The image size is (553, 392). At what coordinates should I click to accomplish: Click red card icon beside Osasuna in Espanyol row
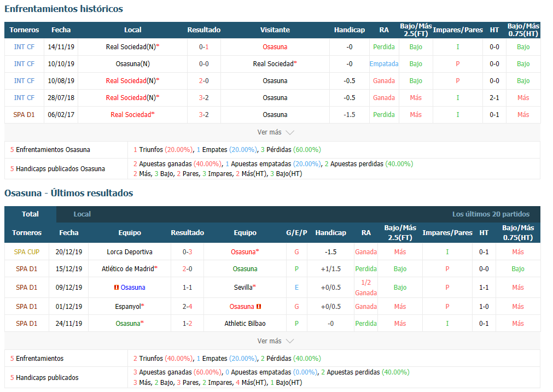click(x=259, y=306)
